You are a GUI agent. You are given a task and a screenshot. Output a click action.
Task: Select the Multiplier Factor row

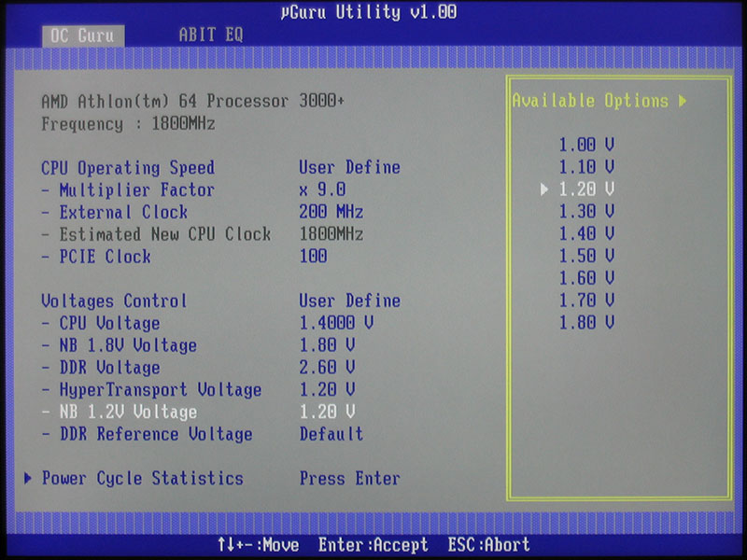[x=128, y=190]
